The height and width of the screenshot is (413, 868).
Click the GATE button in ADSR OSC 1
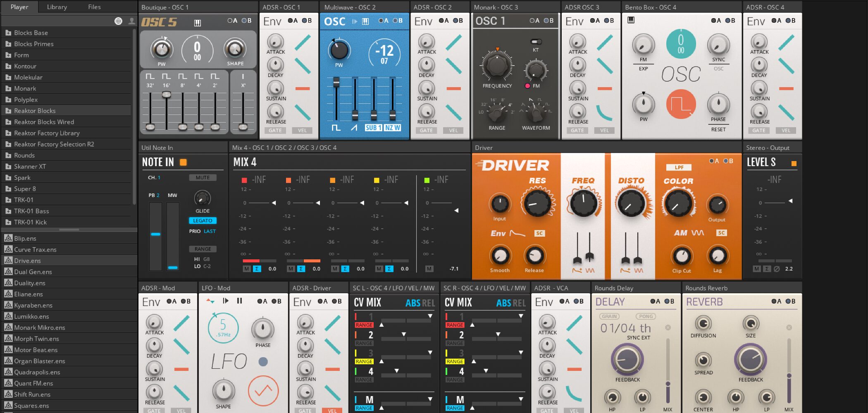(275, 131)
